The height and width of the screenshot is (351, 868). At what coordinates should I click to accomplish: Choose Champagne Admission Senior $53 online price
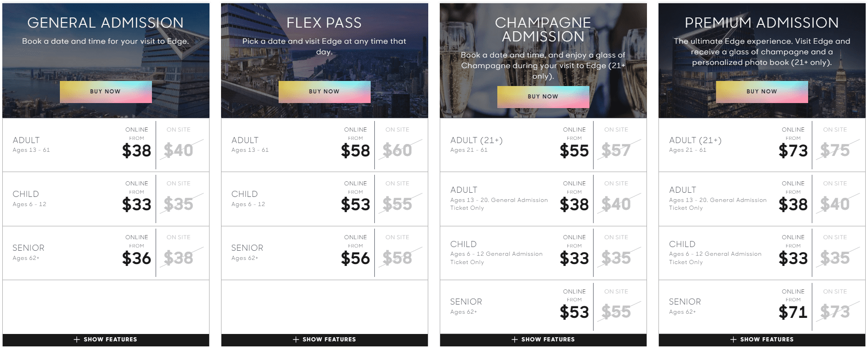coord(574,312)
